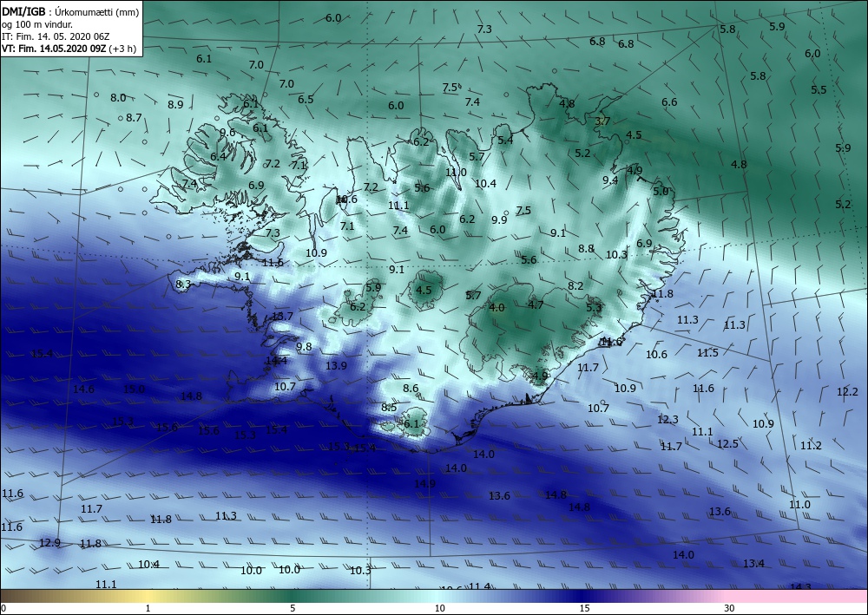Click the 15.0 value on the map
The height and width of the screenshot is (615, 868).
134,389
